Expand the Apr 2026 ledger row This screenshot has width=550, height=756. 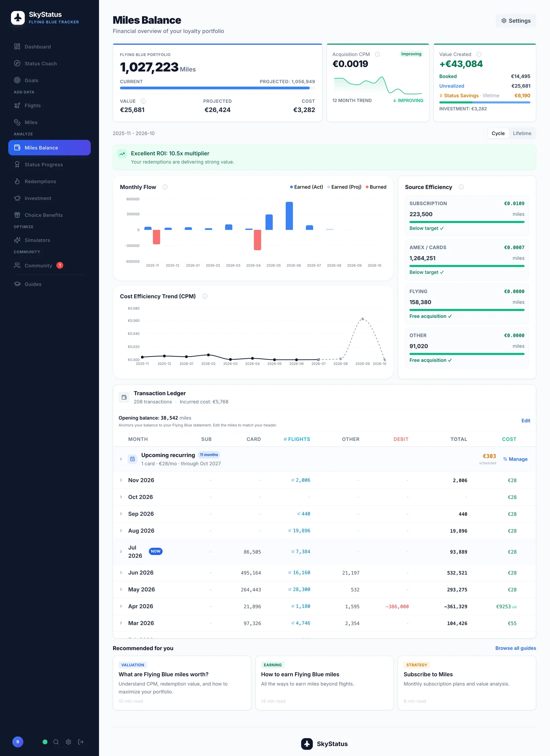121,606
